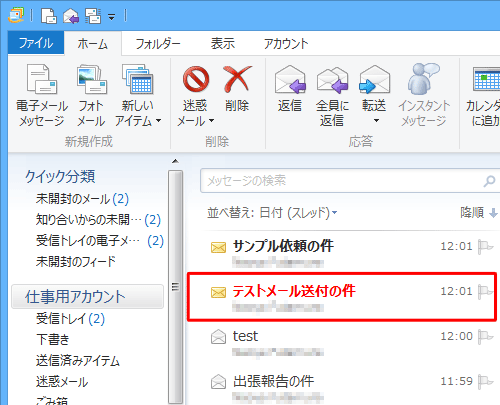The image size is (500, 405).
Task: Open the テストメール送付の件 message
Action: [342, 297]
